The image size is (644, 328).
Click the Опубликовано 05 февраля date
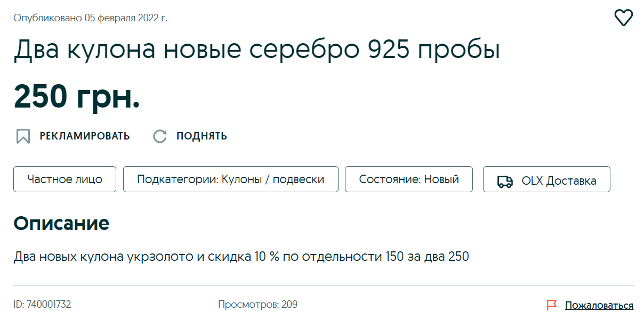tap(91, 18)
